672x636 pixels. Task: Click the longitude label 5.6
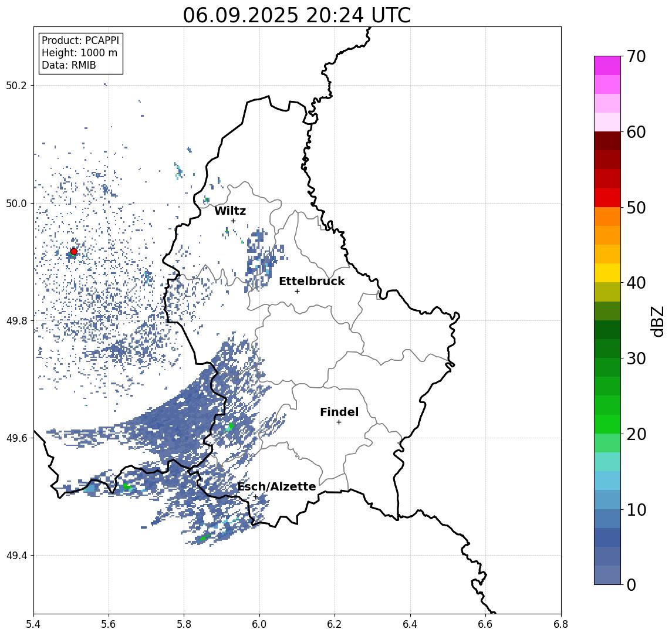point(109,624)
